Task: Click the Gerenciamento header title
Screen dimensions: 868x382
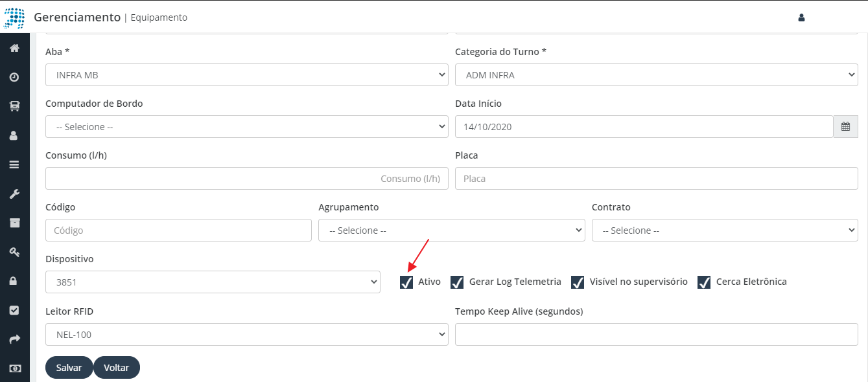Action: 77,17
